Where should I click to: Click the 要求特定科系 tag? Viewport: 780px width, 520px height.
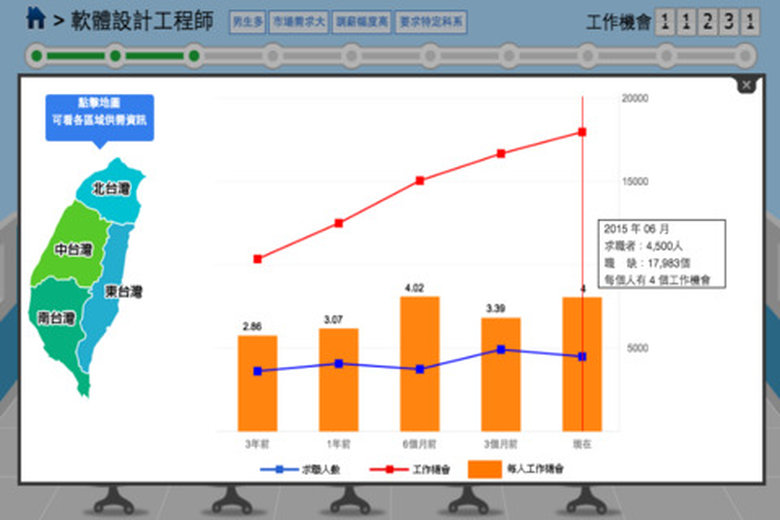[431, 21]
